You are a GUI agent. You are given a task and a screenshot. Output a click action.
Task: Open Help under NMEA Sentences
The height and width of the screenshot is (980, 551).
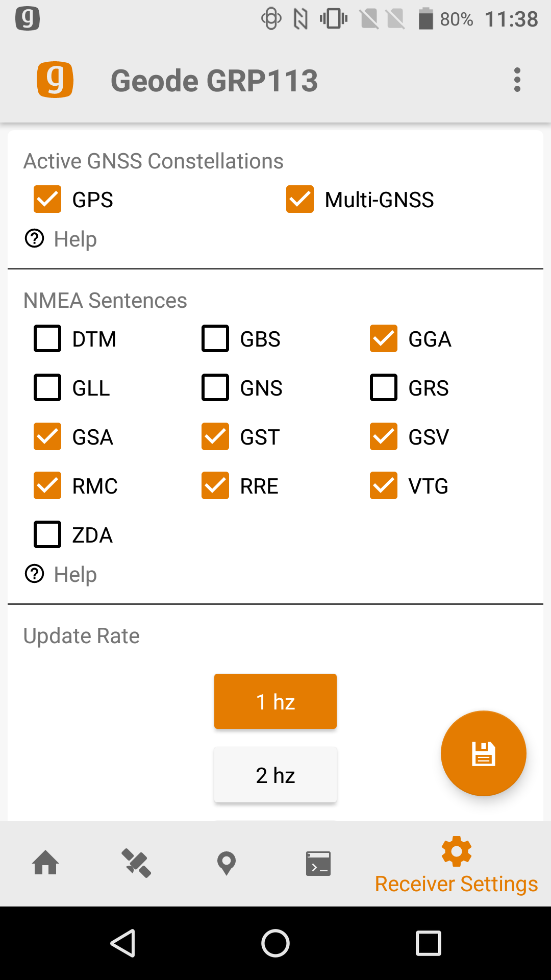coord(61,574)
